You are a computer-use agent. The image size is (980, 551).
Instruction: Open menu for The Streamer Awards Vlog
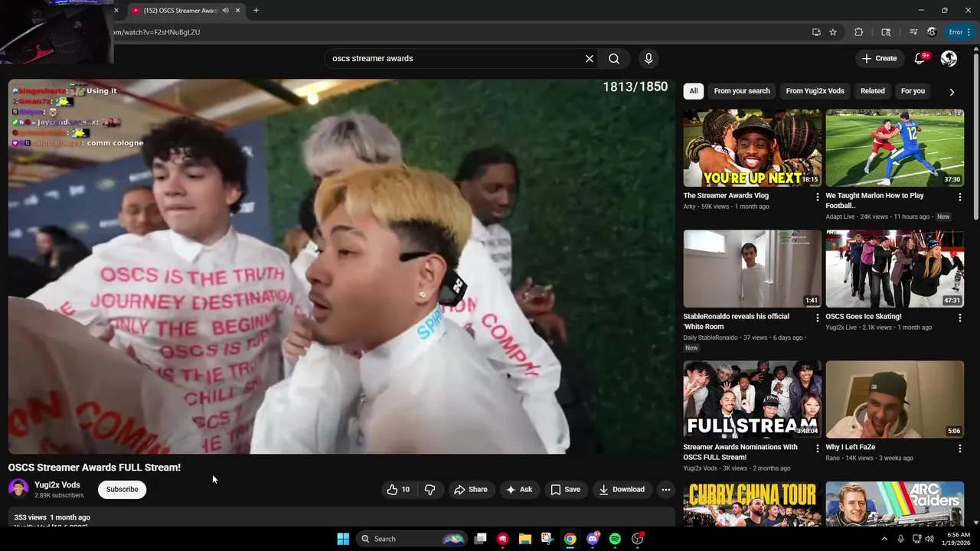(818, 197)
